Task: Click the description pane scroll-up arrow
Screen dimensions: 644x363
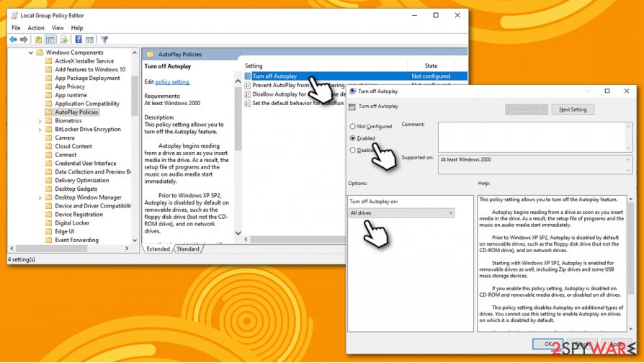Action: point(238,81)
